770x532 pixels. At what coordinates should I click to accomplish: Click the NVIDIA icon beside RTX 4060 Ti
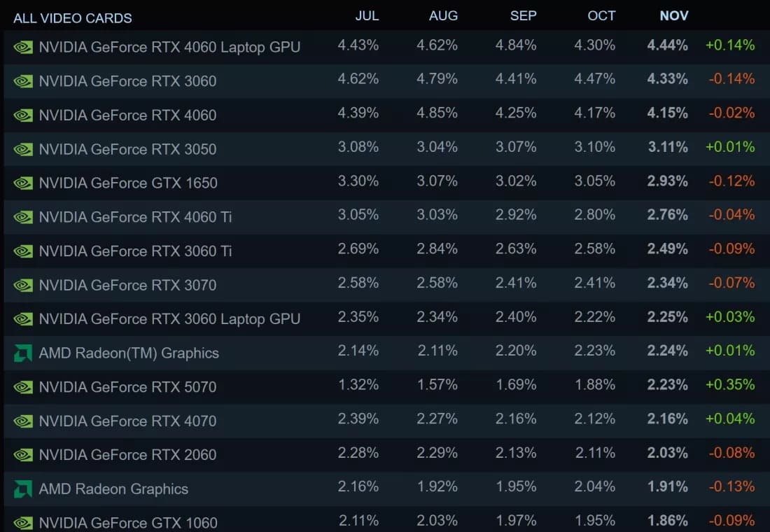[x=23, y=217]
